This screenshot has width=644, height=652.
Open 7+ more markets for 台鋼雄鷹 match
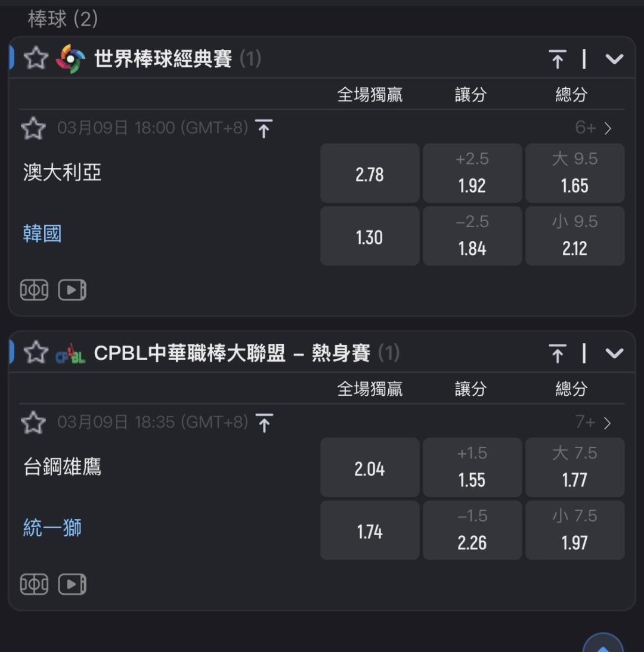pos(594,423)
